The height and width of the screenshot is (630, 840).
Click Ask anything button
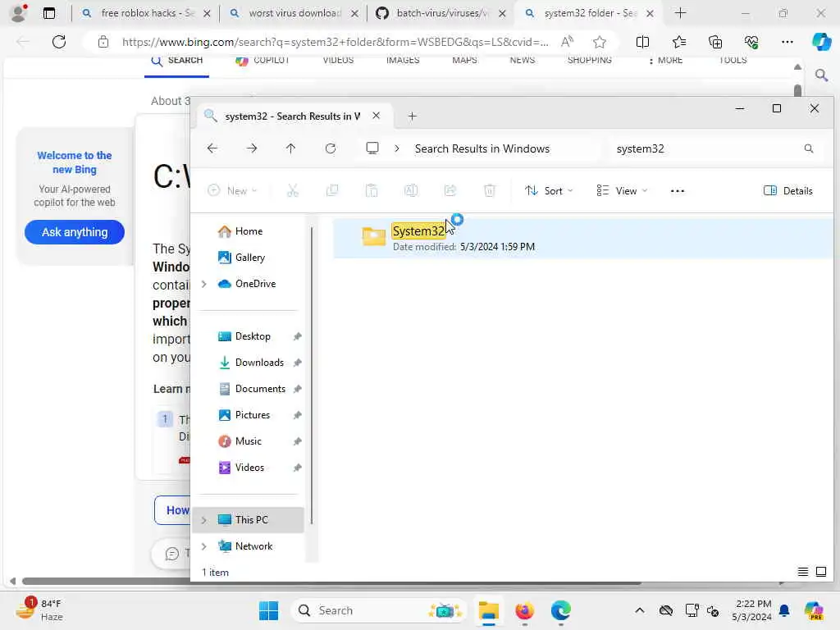tap(75, 232)
